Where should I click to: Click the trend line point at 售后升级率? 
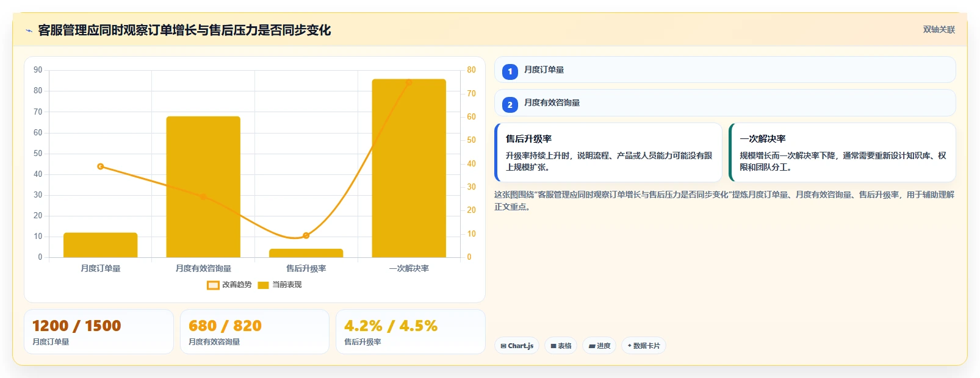(x=306, y=235)
